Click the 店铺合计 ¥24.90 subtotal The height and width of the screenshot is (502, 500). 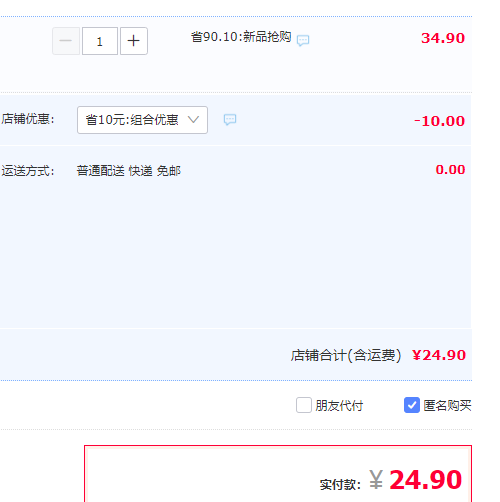pyautogui.click(x=439, y=355)
